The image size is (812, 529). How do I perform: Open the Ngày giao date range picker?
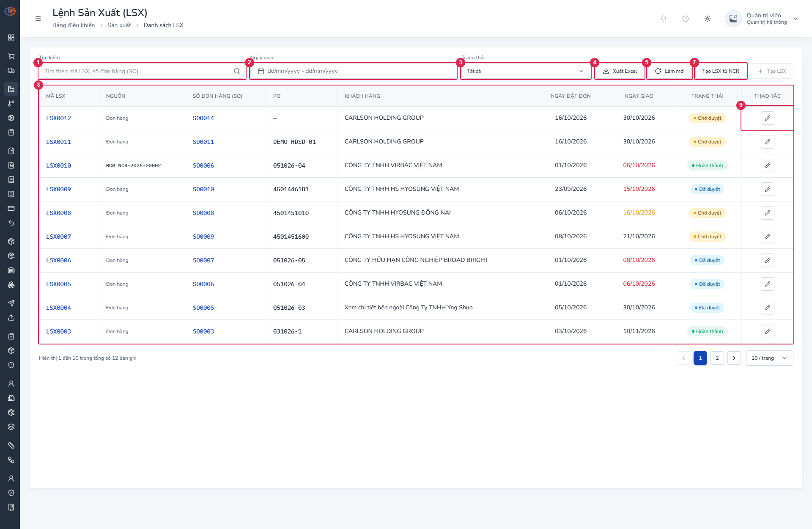[353, 71]
